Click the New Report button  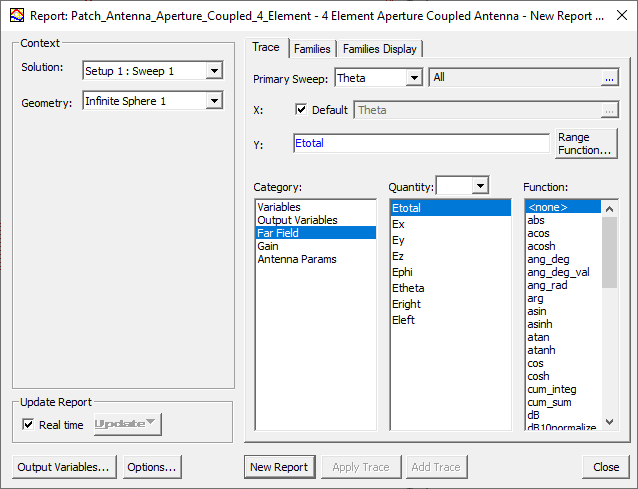point(280,467)
